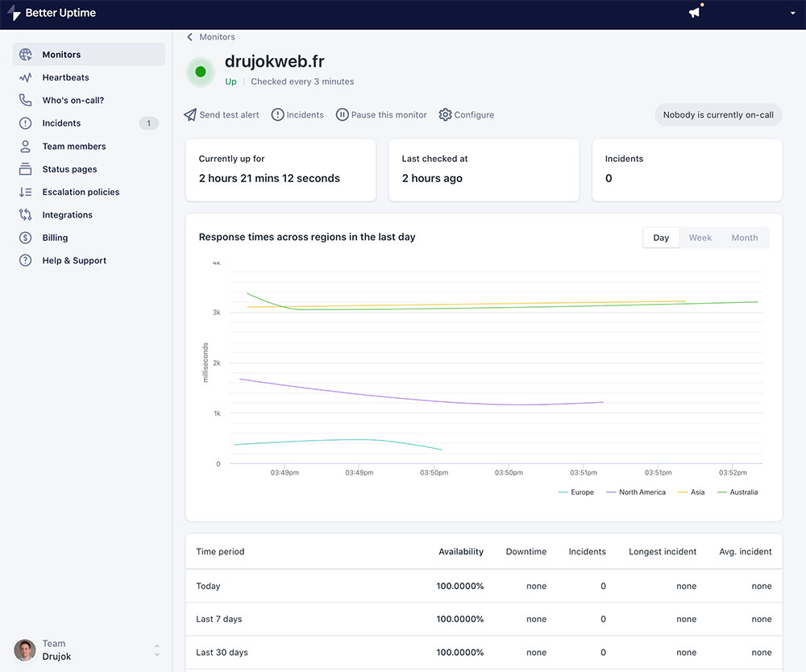Toggle the Asia series in chart legend
Screen dimensions: 806x672
coord(692,492)
